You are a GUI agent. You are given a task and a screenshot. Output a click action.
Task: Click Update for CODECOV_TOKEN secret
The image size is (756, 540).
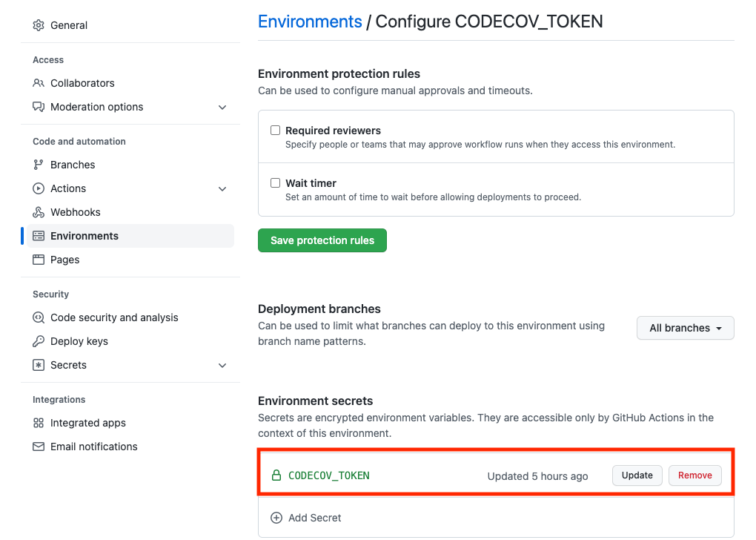coord(637,475)
